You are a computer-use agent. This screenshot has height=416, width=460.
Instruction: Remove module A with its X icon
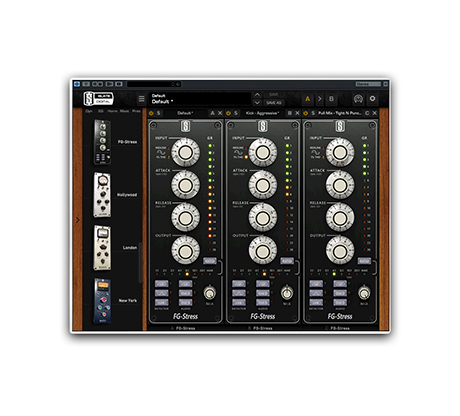(x=220, y=113)
